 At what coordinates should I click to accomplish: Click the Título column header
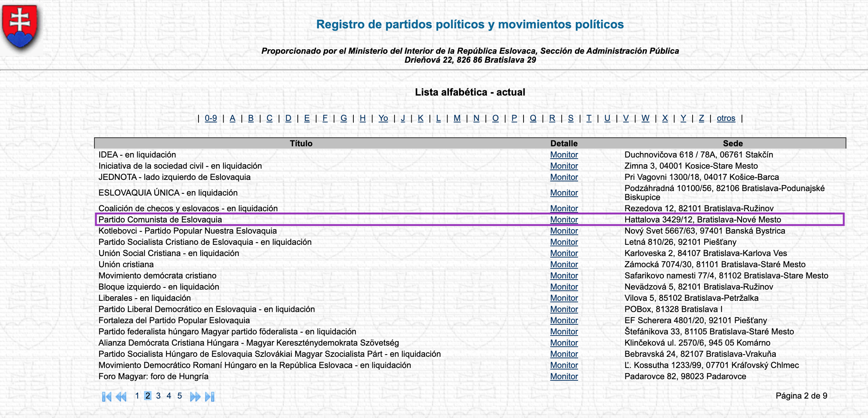[x=301, y=143]
